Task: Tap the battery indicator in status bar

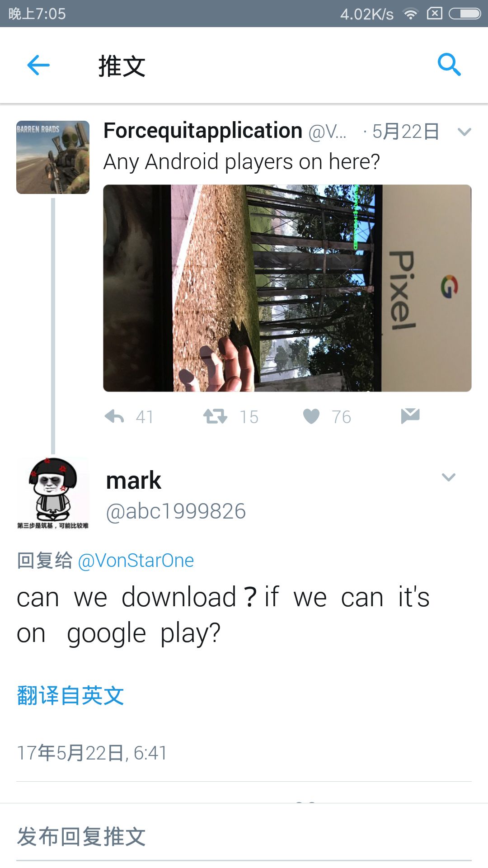Action: tap(465, 14)
